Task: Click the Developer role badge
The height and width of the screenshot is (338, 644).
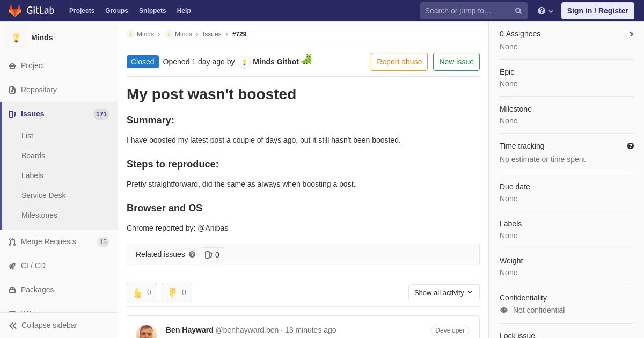Action: (450, 330)
